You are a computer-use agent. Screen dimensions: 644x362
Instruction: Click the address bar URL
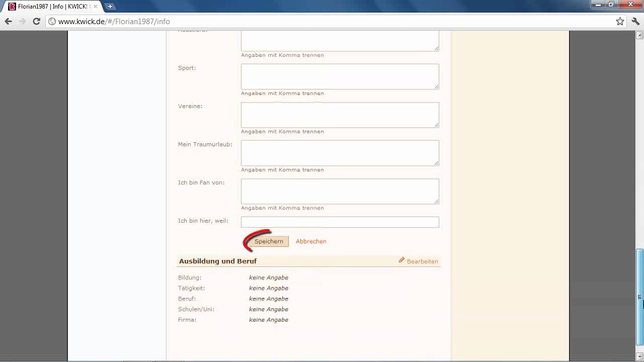pyautogui.click(x=114, y=22)
